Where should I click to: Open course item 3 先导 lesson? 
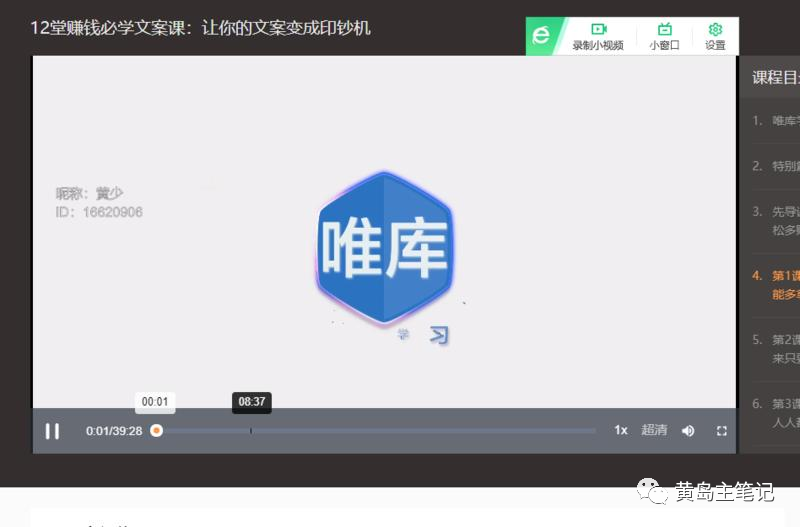(780, 220)
